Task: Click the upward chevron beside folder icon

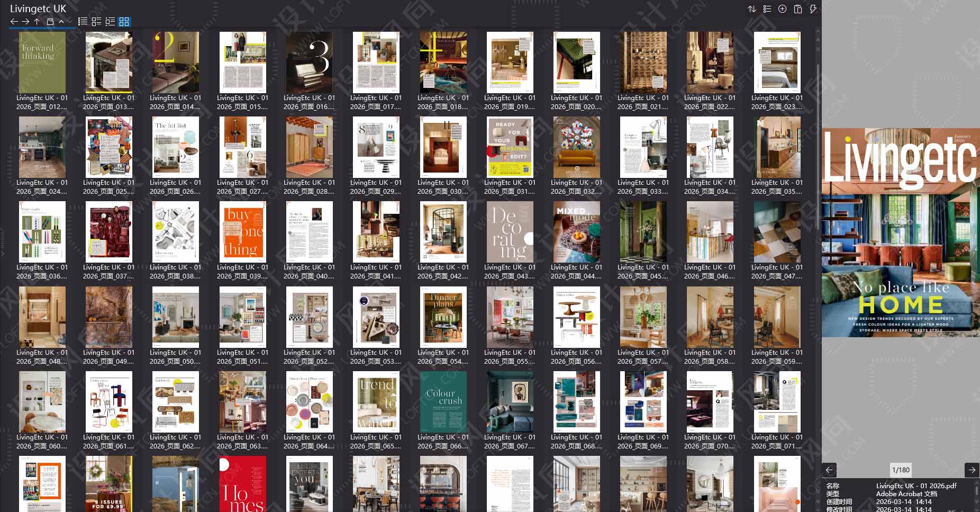Action: [x=61, y=22]
